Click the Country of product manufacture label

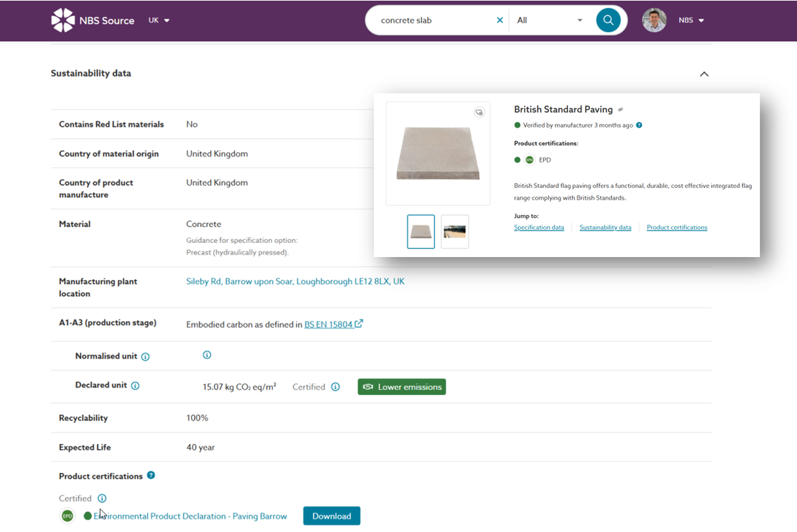(x=96, y=189)
